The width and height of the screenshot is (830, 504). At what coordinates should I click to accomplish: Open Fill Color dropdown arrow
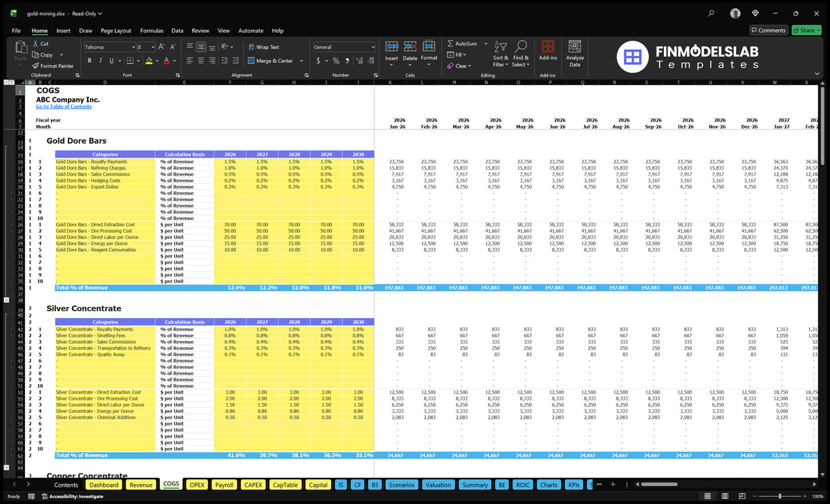pos(156,61)
